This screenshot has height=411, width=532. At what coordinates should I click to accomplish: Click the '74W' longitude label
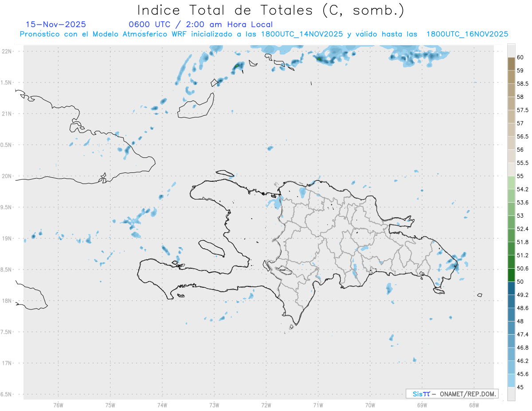click(x=162, y=405)
